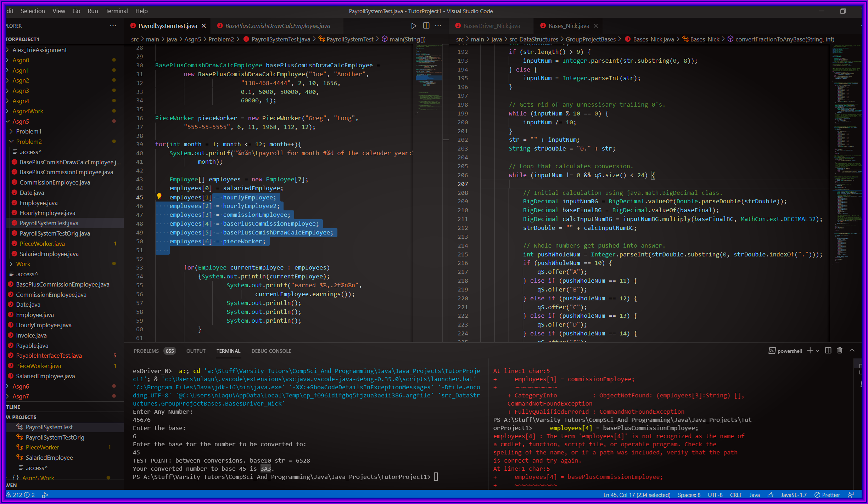The image size is (868, 504).
Task: Expand the Asgn6 folder
Action: [x=21, y=386]
